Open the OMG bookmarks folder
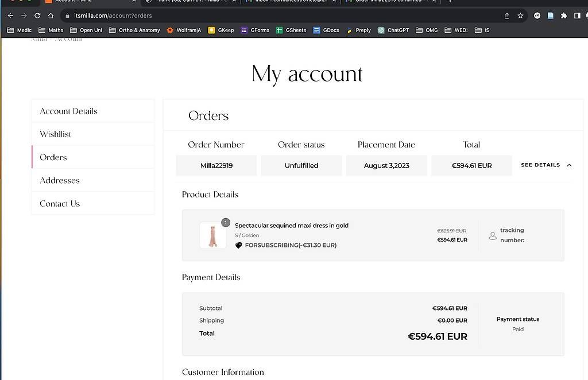This screenshot has width=588, height=380. [x=427, y=30]
